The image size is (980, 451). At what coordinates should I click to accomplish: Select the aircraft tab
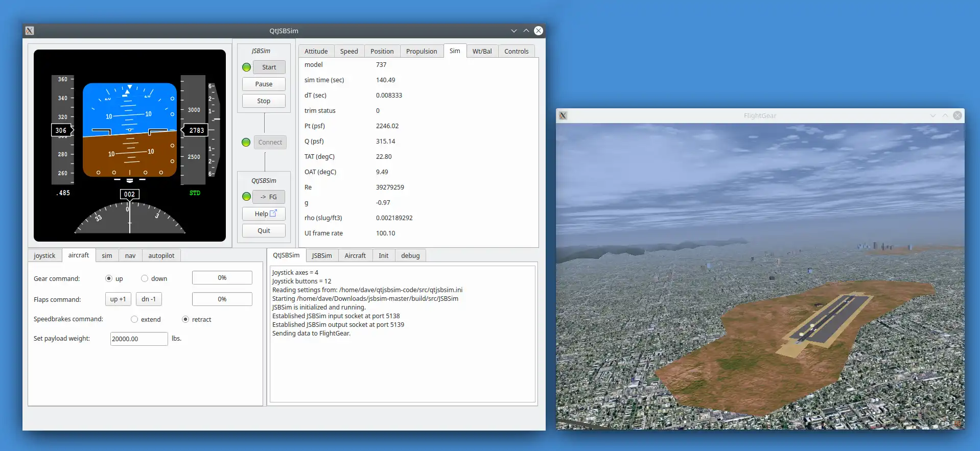[x=79, y=255]
